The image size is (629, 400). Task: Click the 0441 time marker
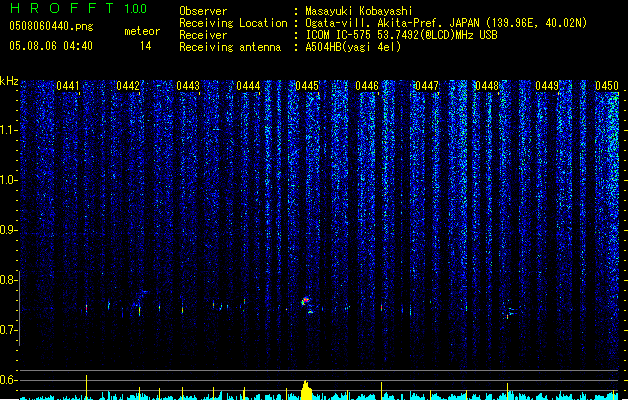point(68,86)
